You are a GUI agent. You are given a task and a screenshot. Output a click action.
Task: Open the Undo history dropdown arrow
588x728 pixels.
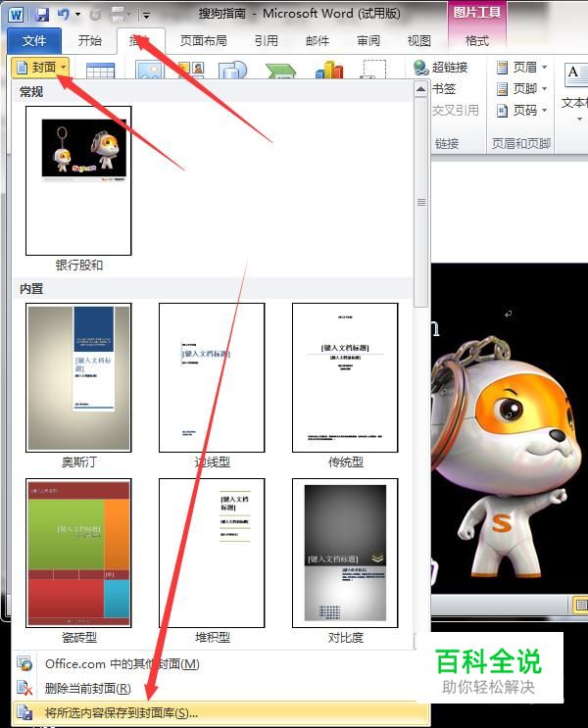tap(77, 15)
